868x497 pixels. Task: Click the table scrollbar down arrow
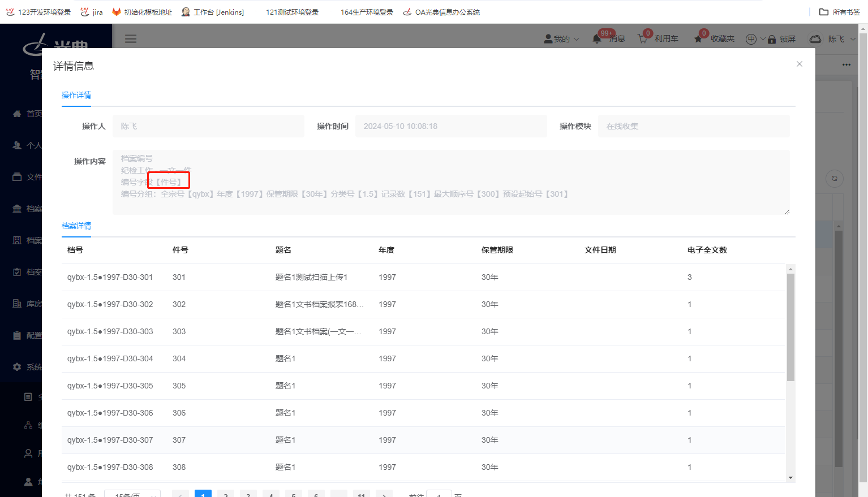point(790,478)
